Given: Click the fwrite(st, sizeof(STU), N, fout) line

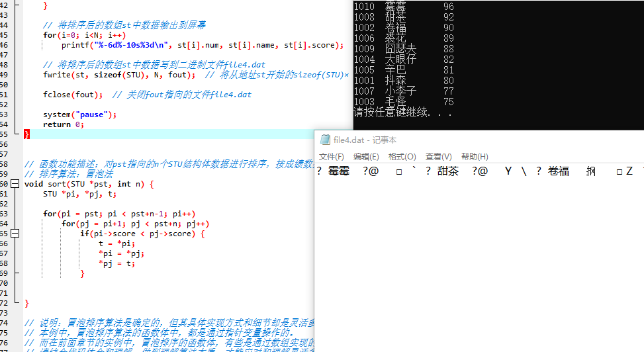Looking at the screenshot, I should [119, 75].
